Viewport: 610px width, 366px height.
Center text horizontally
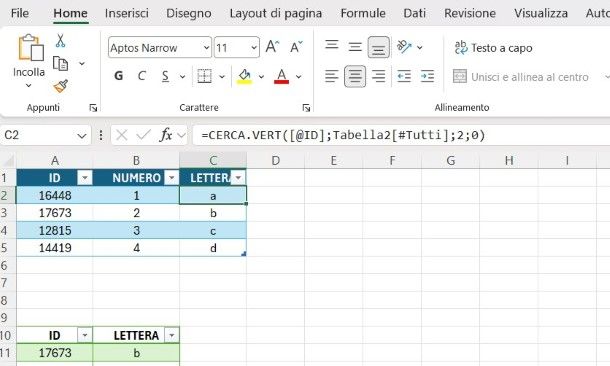click(355, 76)
